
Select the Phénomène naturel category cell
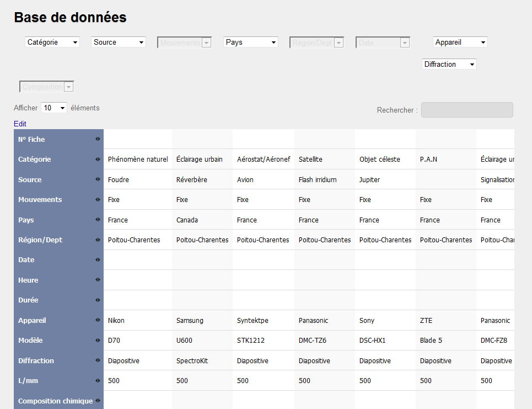pos(138,160)
